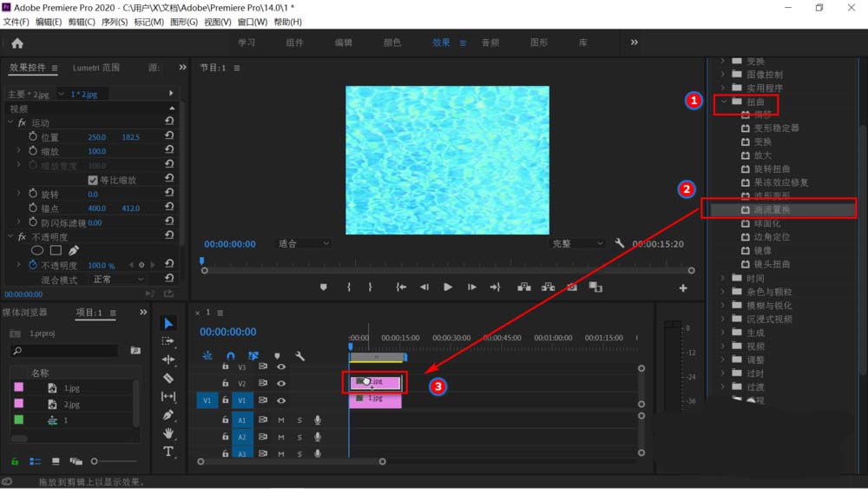The height and width of the screenshot is (489, 868).
Task: Click the Home icon
Action: coord(17,43)
